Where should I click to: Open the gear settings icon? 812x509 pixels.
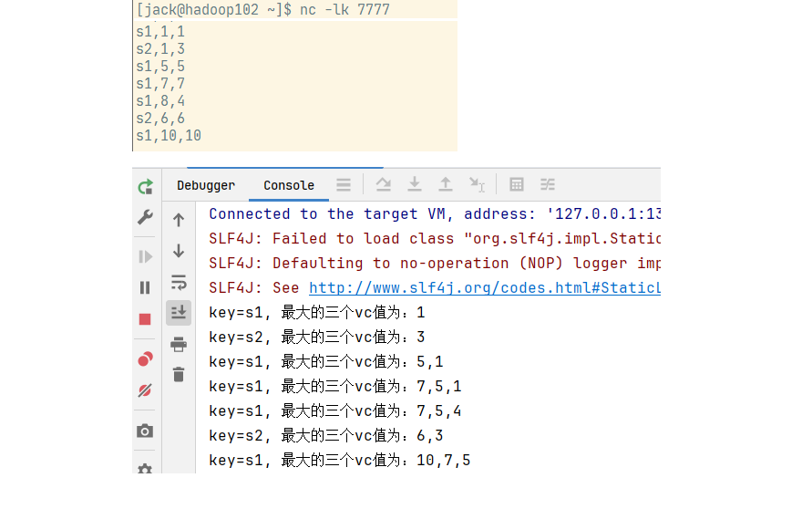(x=145, y=468)
